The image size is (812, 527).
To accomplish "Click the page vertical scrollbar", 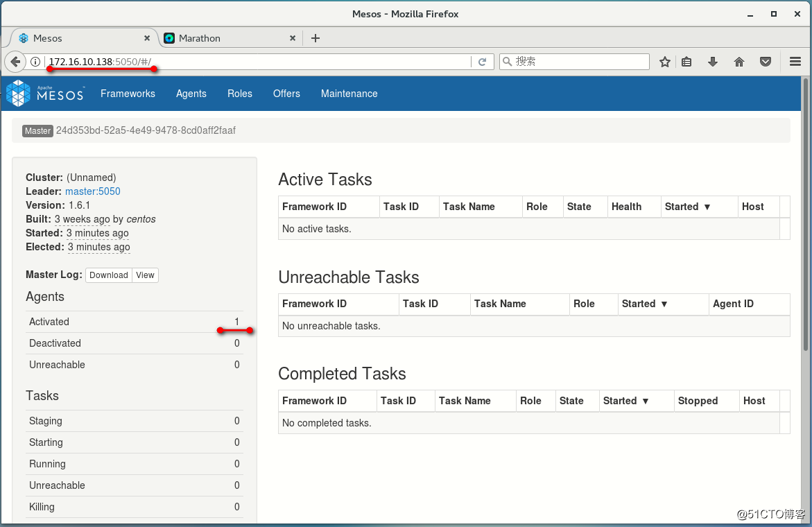I will (805, 214).
